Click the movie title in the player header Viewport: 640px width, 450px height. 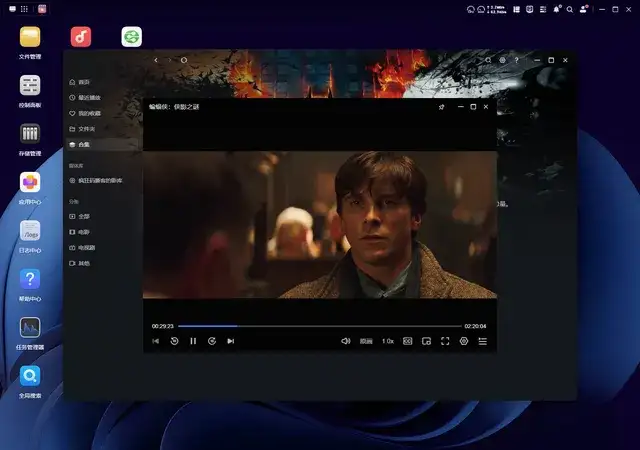pos(174,107)
